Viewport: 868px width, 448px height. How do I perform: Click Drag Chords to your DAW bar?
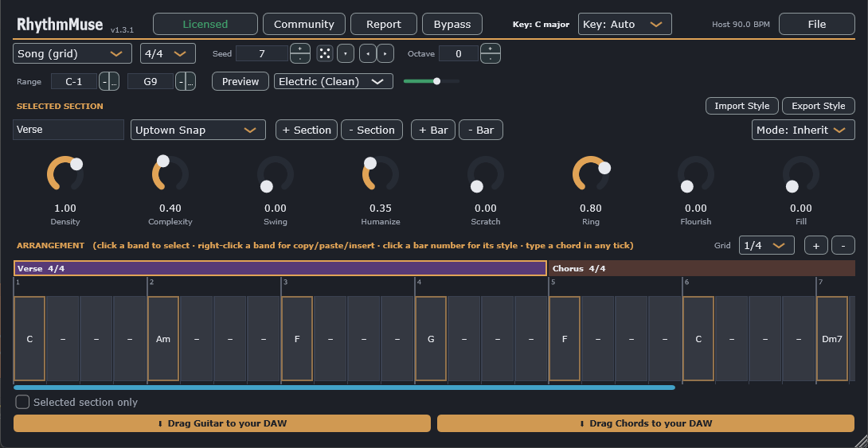click(x=646, y=423)
